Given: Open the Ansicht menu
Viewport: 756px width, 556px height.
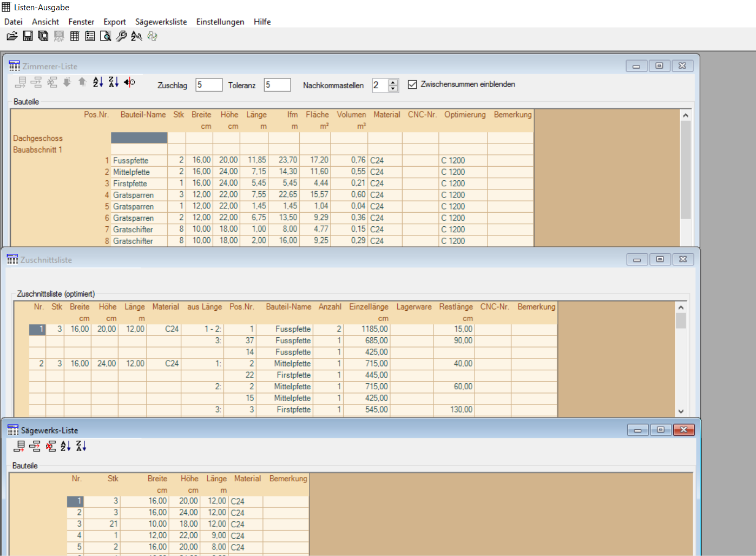Looking at the screenshot, I should pos(45,22).
